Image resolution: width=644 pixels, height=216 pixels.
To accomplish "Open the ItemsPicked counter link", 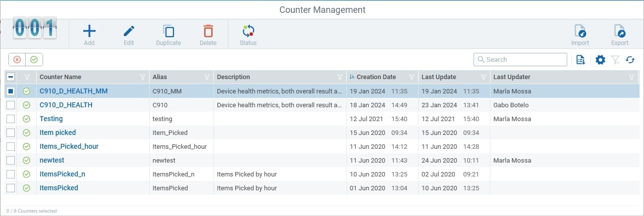I will pos(59,188).
